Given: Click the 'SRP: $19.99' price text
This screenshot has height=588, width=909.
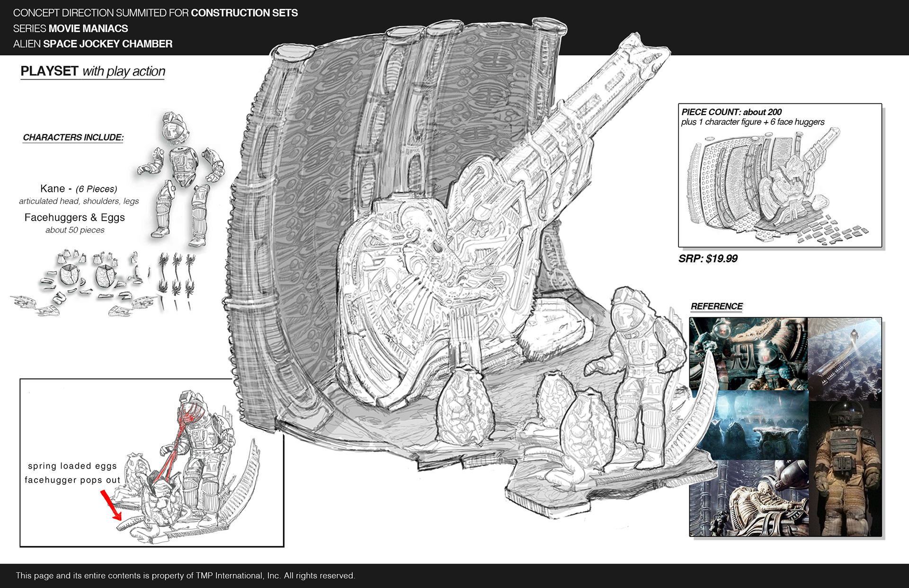Looking at the screenshot, I should 708,258.
